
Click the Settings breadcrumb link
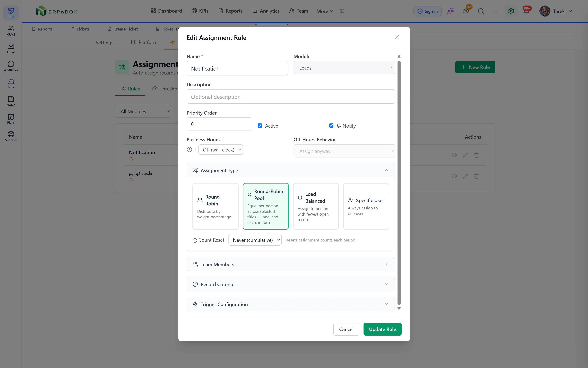tap(104, 43)
